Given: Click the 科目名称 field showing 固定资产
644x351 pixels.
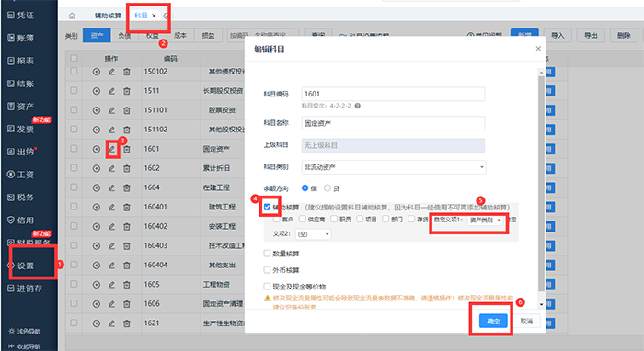Looking at the screenshot, I should (393, 123).
